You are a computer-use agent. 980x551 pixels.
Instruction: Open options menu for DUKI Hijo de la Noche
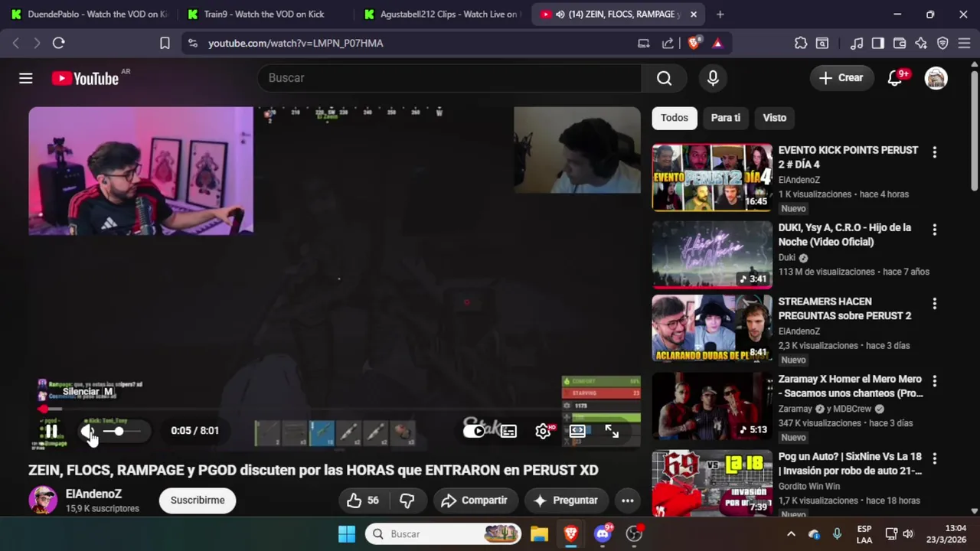coord(934,230)
